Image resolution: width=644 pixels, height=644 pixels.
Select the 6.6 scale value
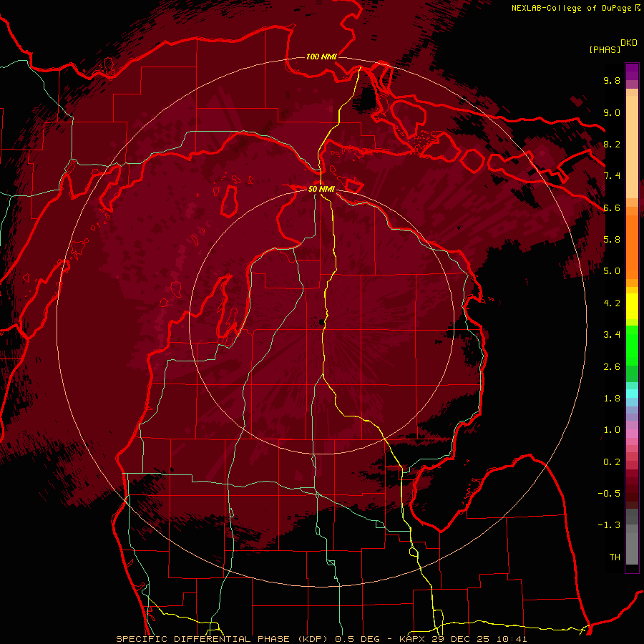(x=612, y=208)
